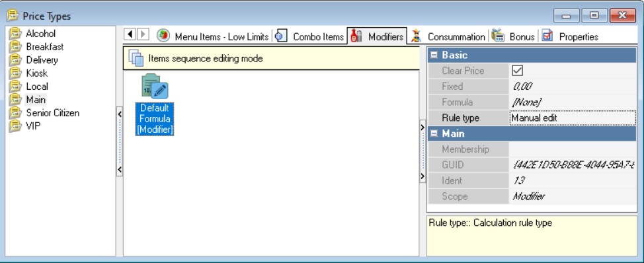644x263 pixels.
Task: Switch to the Consummation tab
Action: (x=448, y=36)
